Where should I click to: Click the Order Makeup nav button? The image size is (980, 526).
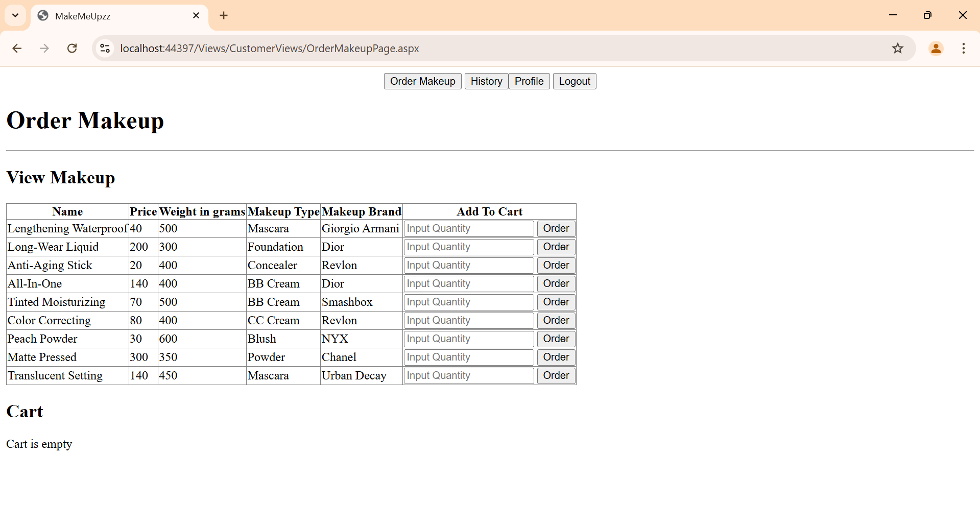(422, 81)
